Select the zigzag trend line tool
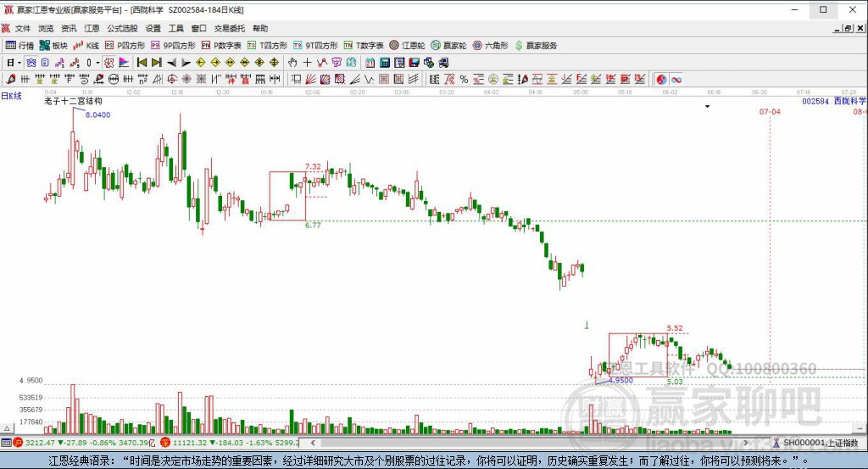This screenshot has width=868, height=469. pos(321,63)
